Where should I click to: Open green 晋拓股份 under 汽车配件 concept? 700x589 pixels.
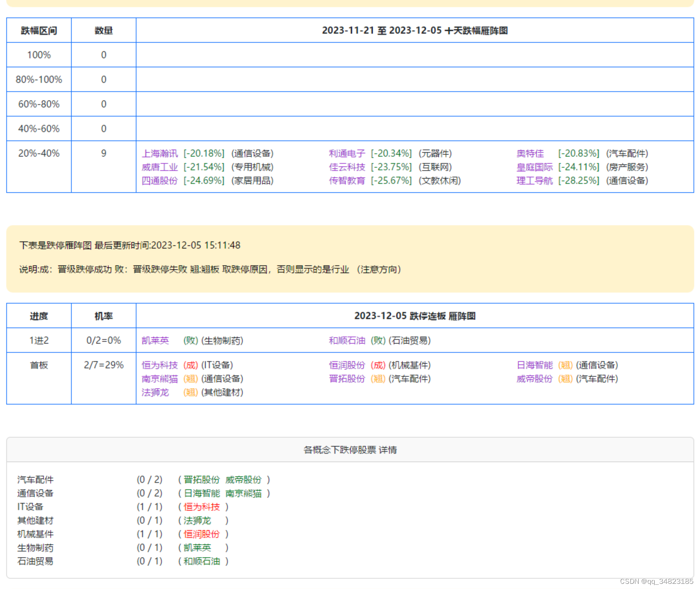click(x=202, y=480)
